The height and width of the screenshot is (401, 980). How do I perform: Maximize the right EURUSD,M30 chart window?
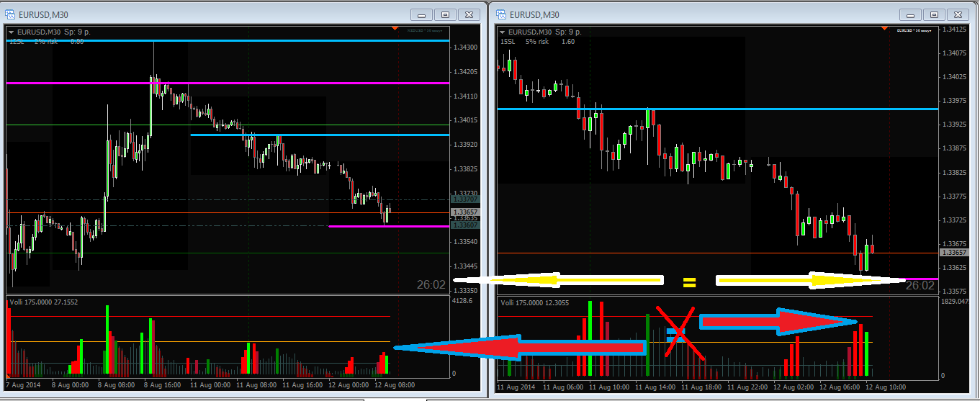934,14
